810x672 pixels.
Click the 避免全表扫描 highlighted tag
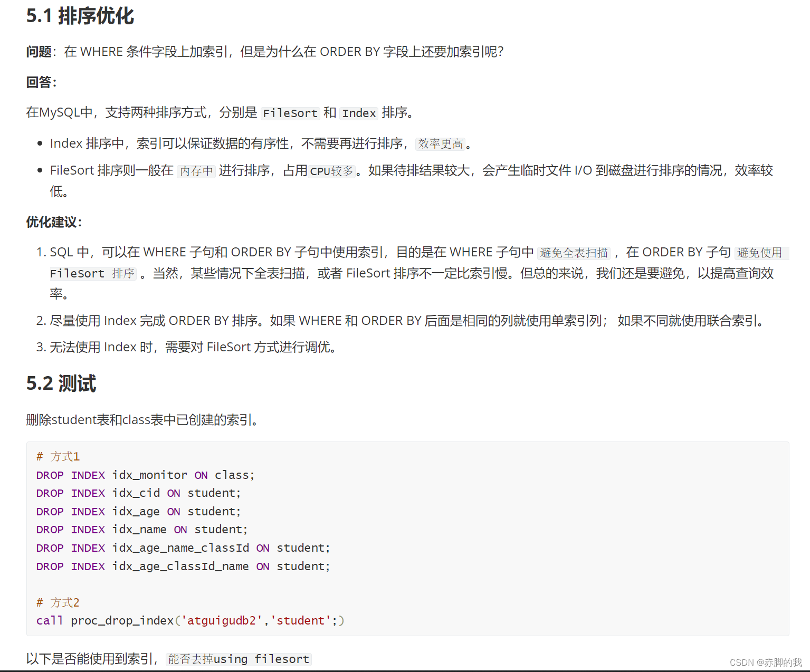coord(573,253)
